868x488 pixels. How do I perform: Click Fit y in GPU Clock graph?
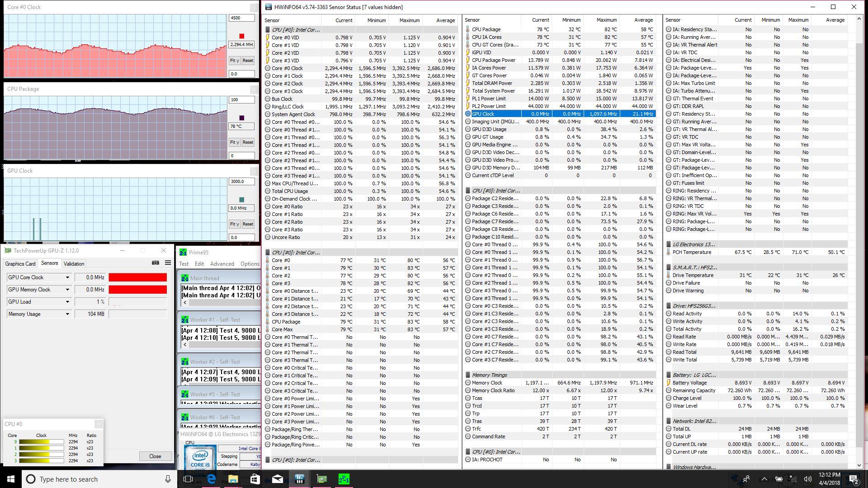click(234, 224)
